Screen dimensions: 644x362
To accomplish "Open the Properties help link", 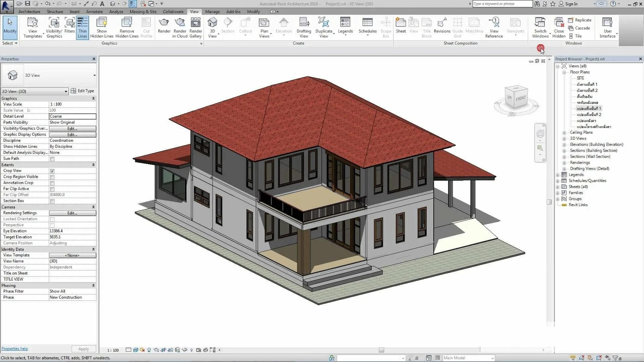I will click(15, 349).
